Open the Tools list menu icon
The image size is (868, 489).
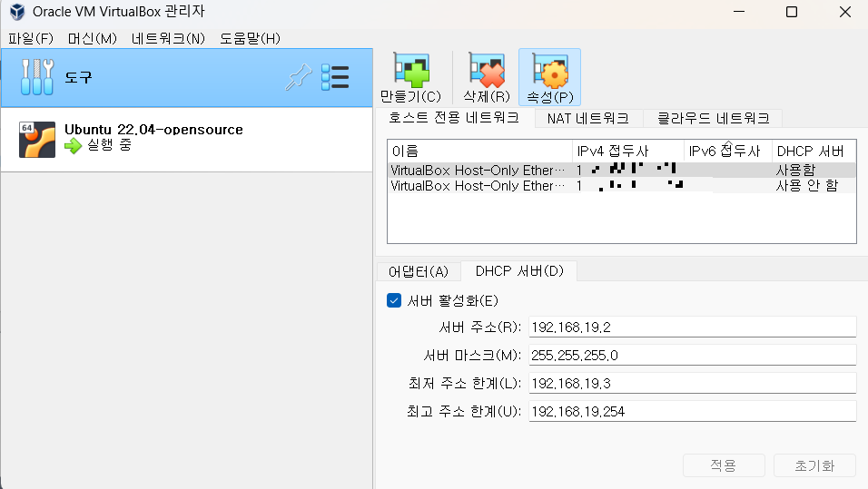pos(335,77)
